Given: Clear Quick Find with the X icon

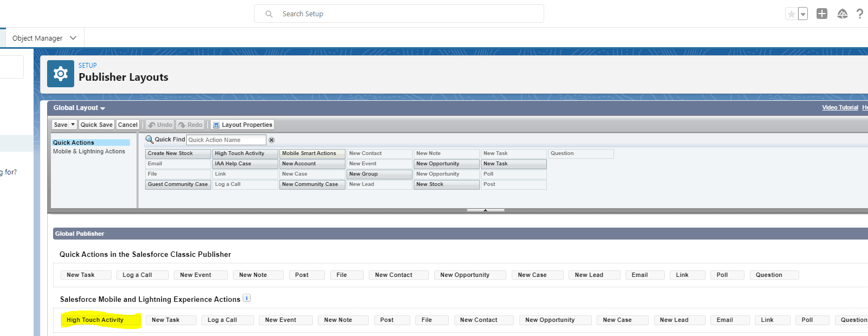Looking at the screenshot, I should coord(272,140).
